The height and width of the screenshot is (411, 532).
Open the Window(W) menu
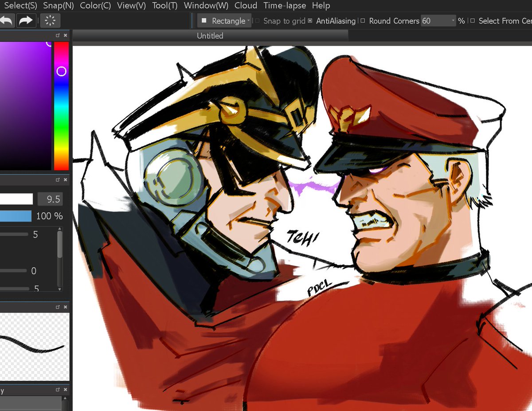click(x=206, y=6)
